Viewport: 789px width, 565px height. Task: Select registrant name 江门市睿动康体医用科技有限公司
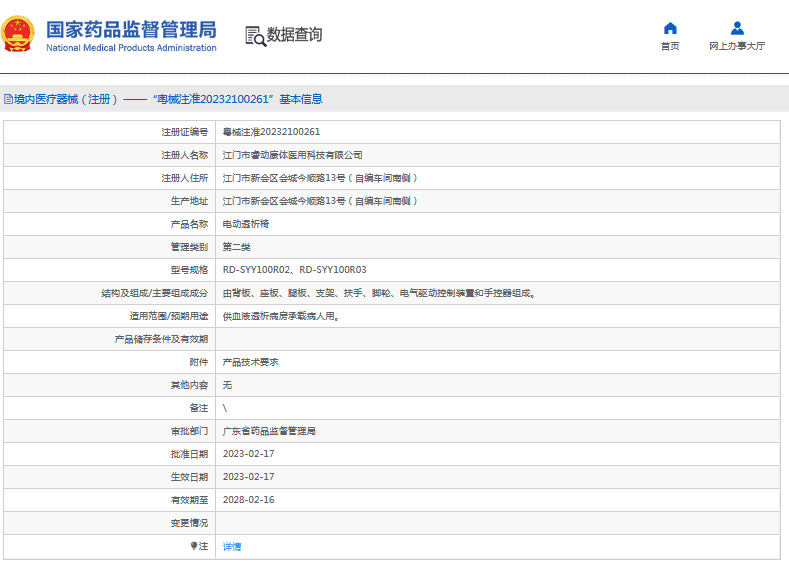(x=292, y=155)
